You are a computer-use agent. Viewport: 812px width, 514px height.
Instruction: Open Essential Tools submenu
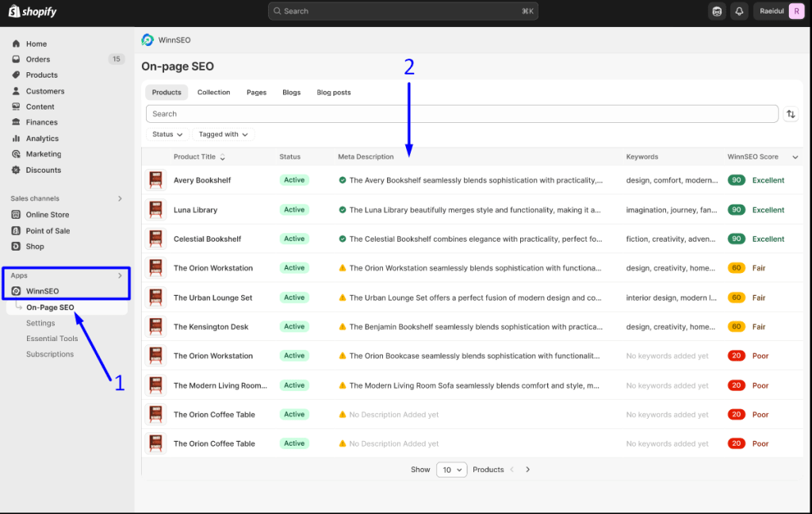[52, 339]
